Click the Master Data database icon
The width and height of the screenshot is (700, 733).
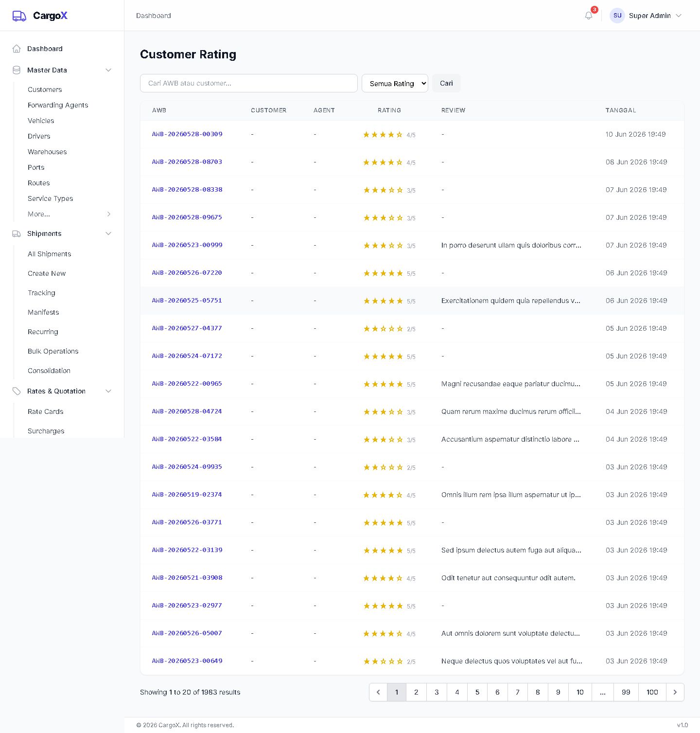[x=17, y=70]
